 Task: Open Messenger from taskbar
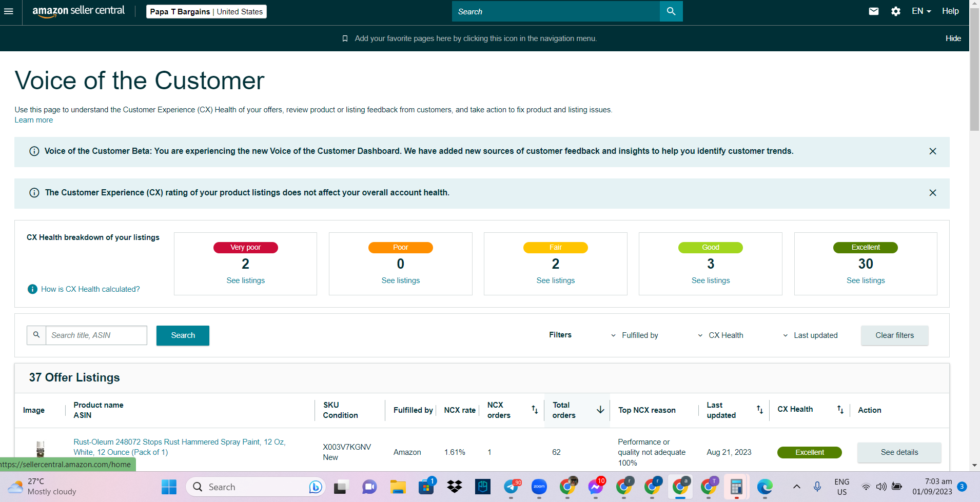596,487
